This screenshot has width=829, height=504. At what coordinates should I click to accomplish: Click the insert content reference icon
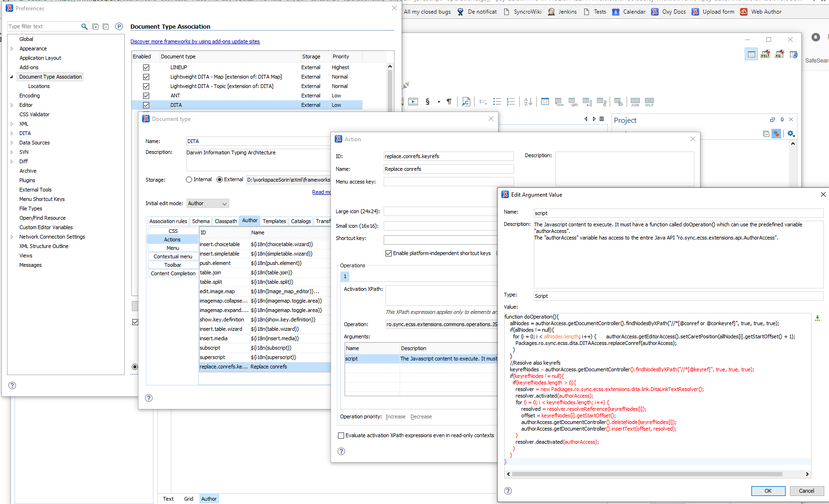(466, 102)
